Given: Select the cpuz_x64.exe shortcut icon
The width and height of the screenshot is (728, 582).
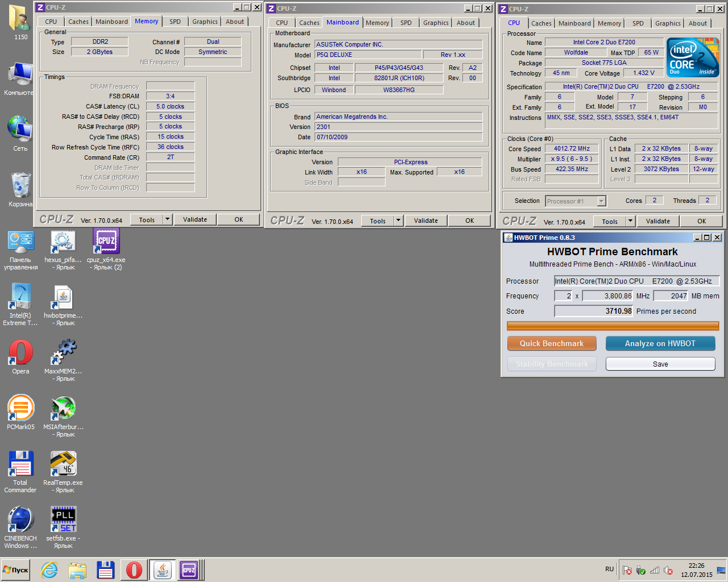Looking at the screenshot, I should [106, 250].
